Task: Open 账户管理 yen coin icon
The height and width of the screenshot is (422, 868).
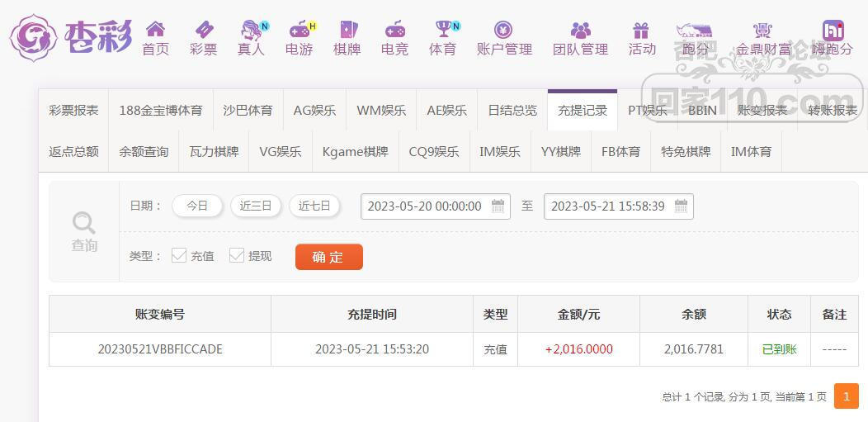Action: point(504,31)
